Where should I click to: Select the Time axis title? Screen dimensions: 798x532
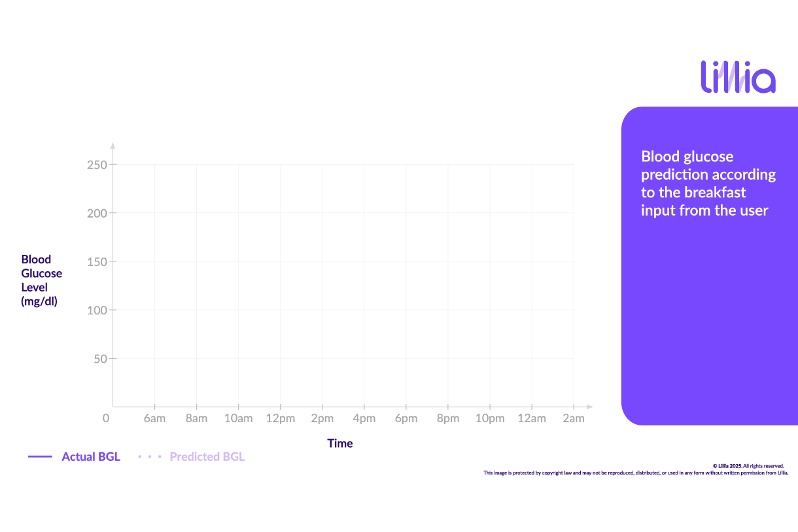pyautogui.click(x=340, y=443)
